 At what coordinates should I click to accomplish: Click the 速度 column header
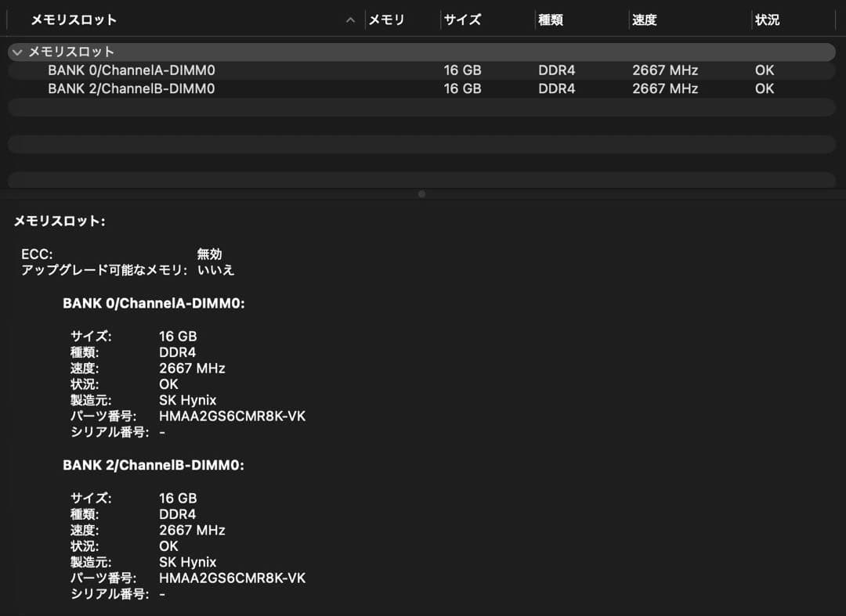pos(645,20)
